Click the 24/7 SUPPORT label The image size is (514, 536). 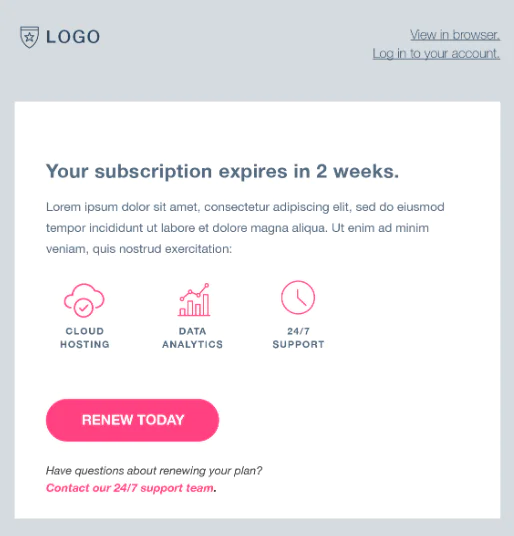(298, 338)
